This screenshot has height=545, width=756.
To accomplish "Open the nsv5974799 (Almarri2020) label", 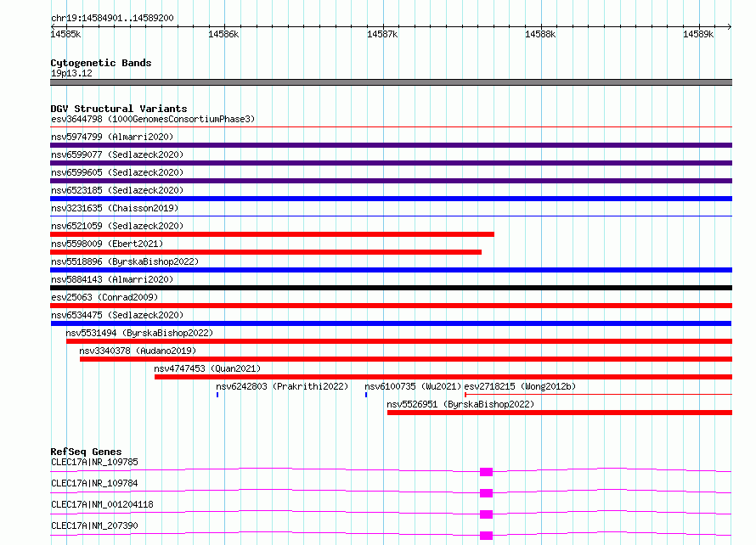I will [x=112, y=137].
